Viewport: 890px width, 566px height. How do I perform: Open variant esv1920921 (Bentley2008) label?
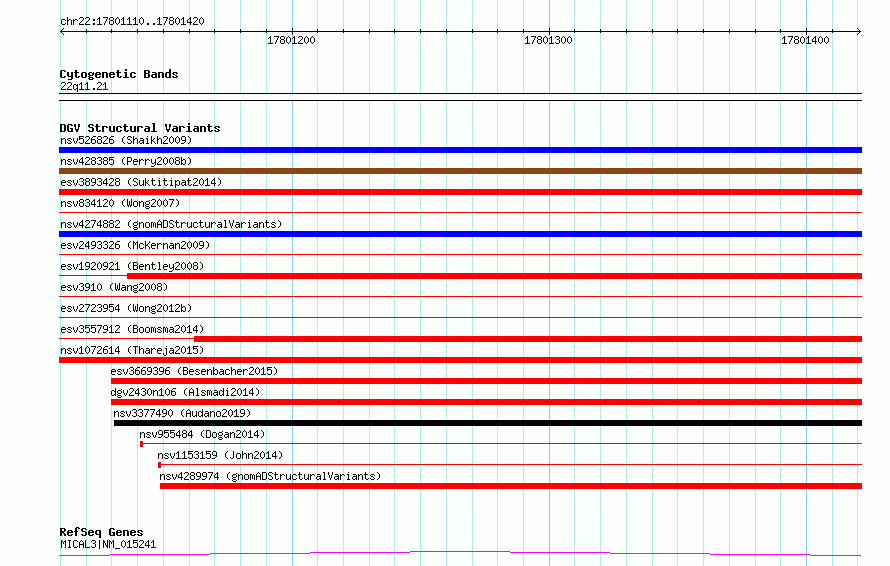pos(132,266)
